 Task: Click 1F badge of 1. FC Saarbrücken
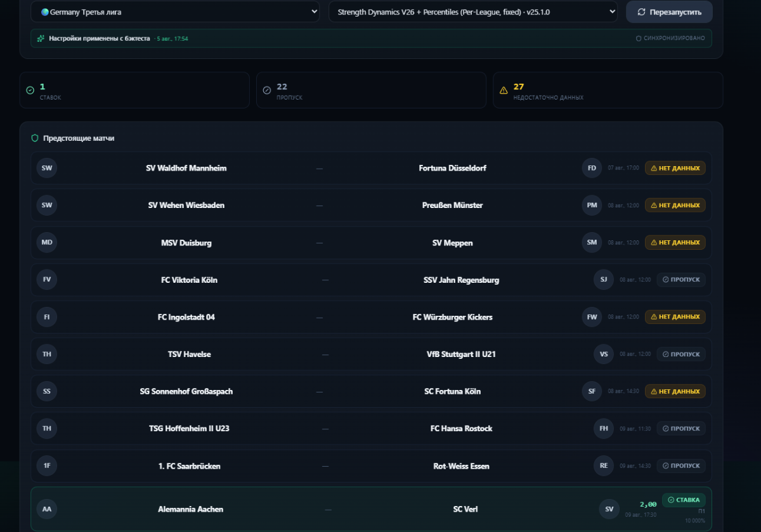click(x=47, y=466)
